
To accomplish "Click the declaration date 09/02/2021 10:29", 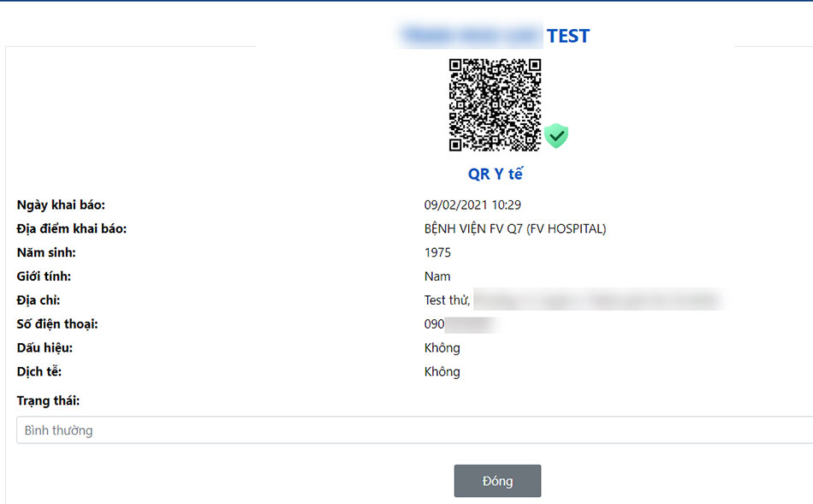I will (x=472, y=205).
